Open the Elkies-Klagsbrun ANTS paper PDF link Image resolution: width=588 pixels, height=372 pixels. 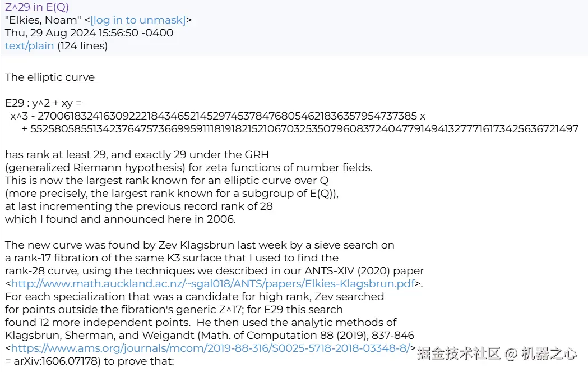pyautogui.click(x=213, y=284)
